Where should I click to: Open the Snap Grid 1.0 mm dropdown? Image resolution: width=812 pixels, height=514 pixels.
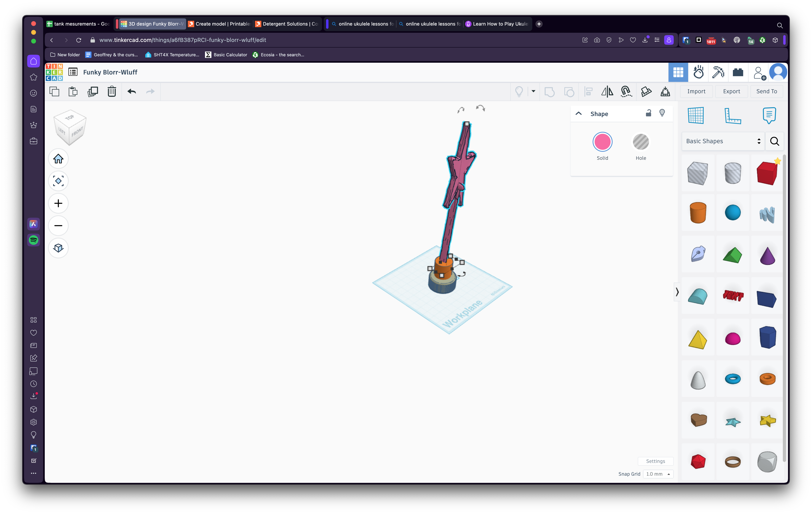click(658, 474)
